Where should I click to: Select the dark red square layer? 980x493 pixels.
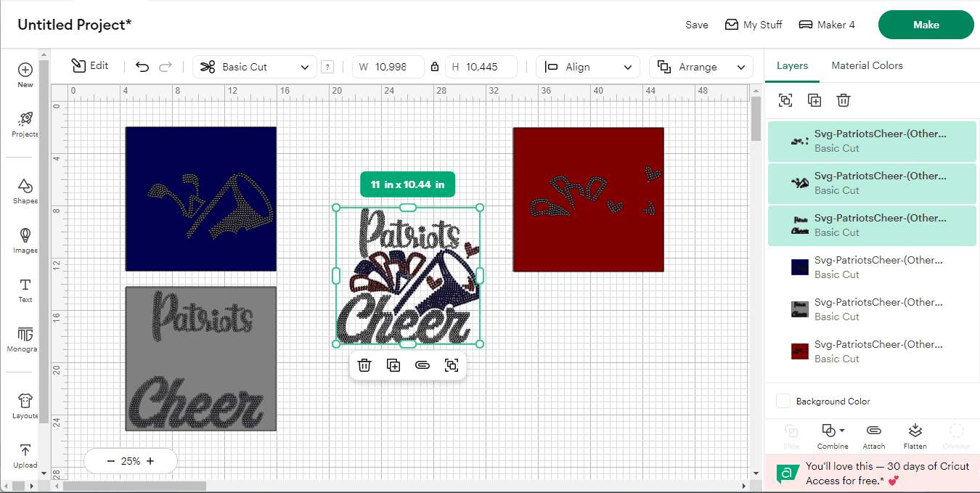coord(872,351)
